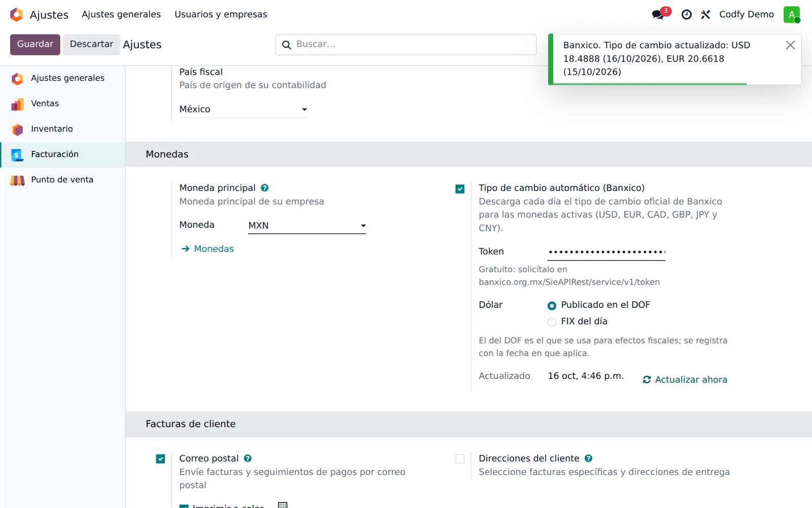Image resolution: width=812 pixels, height=508 pixels.
Task: Click the Ventas module icon
Action: [17, 104]
